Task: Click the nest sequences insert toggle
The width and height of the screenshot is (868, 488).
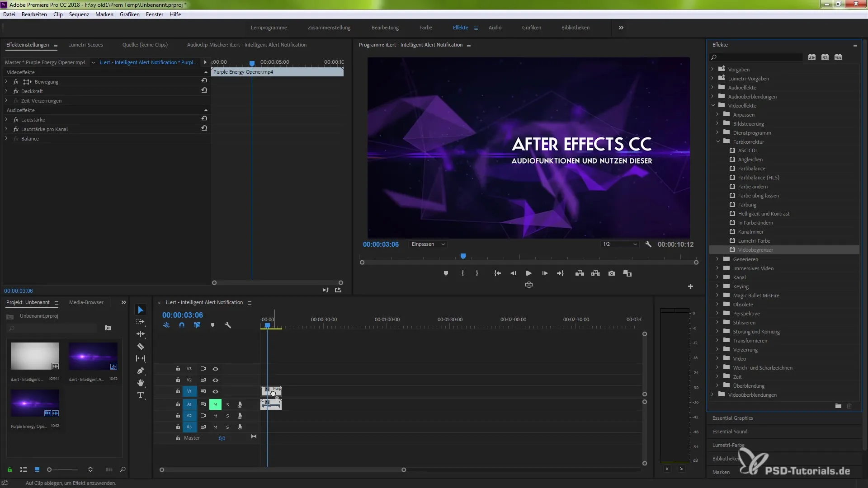Action: point(166,325)
